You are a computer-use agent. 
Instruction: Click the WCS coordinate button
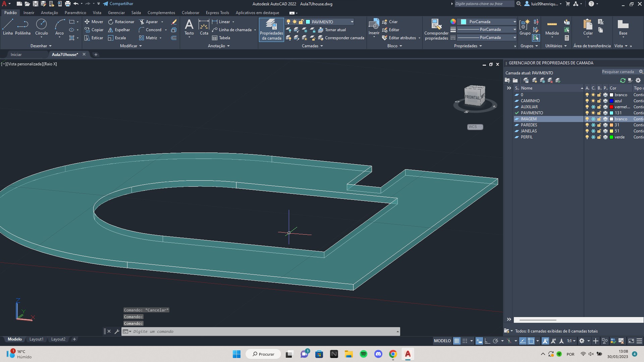point(475,127)
